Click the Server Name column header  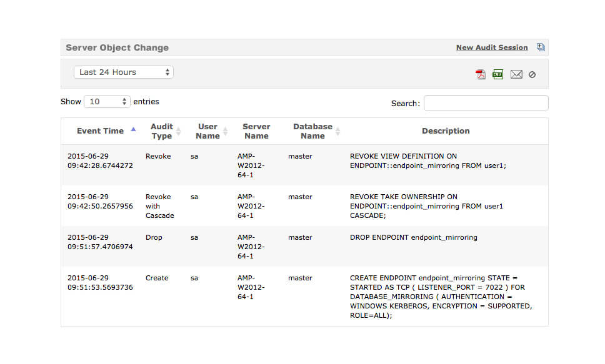(x=256, y=131)
